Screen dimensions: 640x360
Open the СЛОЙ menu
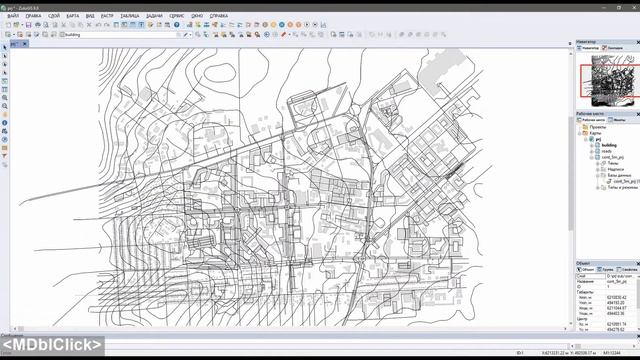[54, 16]
